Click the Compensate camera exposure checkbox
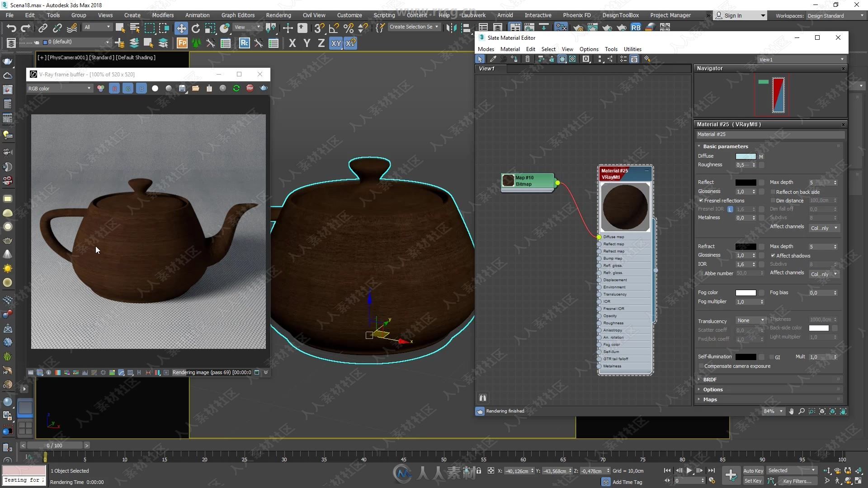This screenshot has height=488, width=868. click(x=702, y=366)
